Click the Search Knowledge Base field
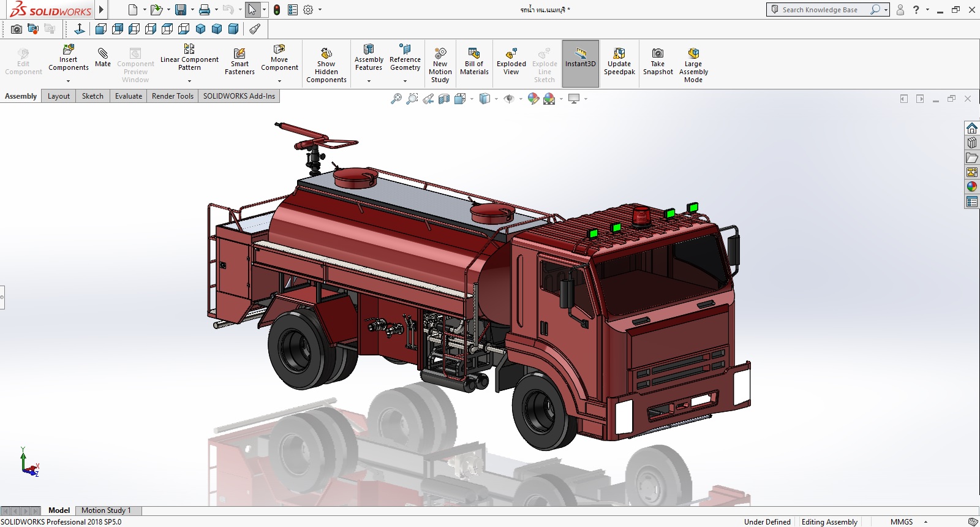This screenshot has width=980, height=527. (820, 10)
